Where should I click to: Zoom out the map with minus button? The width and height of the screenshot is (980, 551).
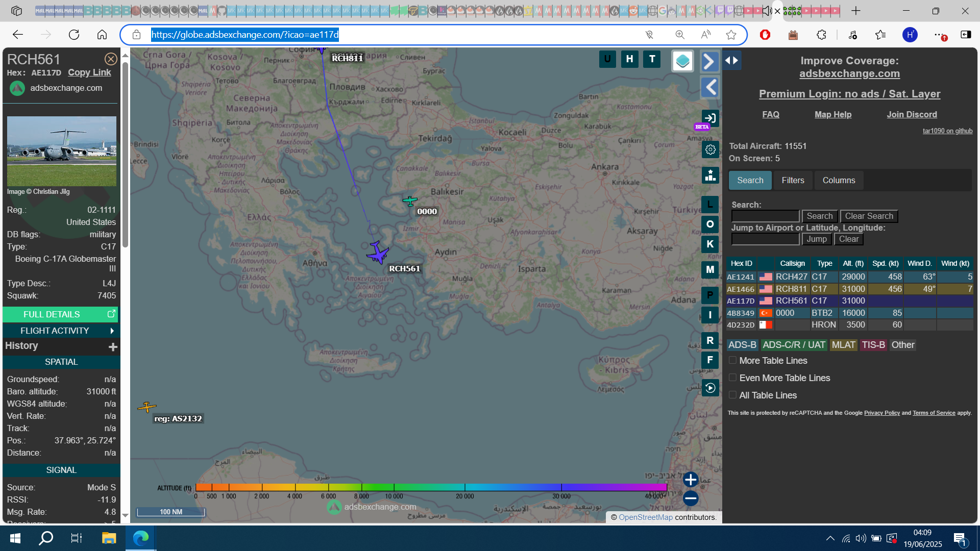(691, 498)
